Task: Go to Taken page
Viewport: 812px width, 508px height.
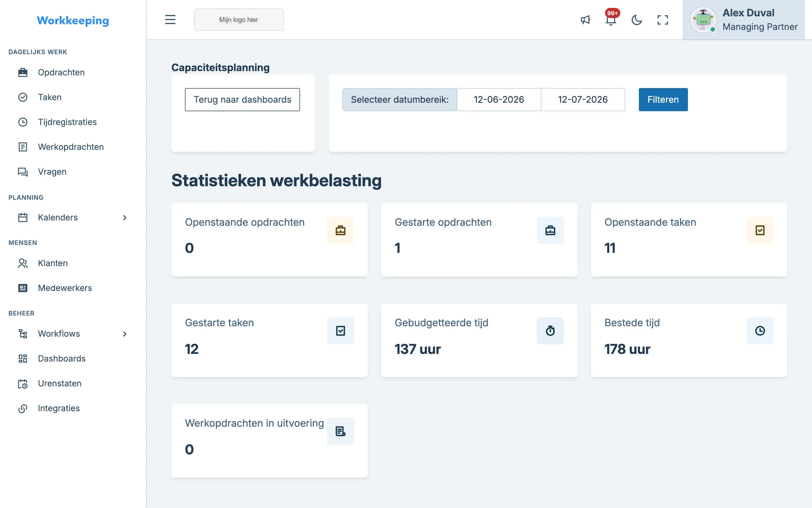Action: click(x=50, y=97)
